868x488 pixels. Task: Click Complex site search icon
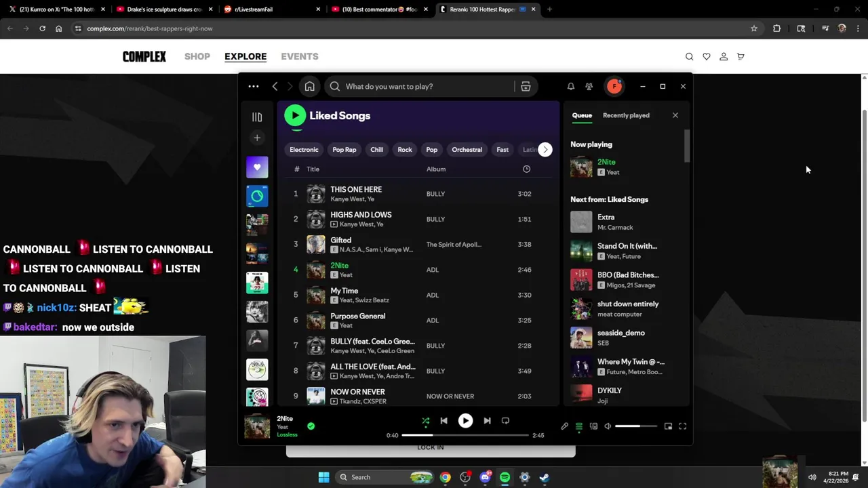689,57
